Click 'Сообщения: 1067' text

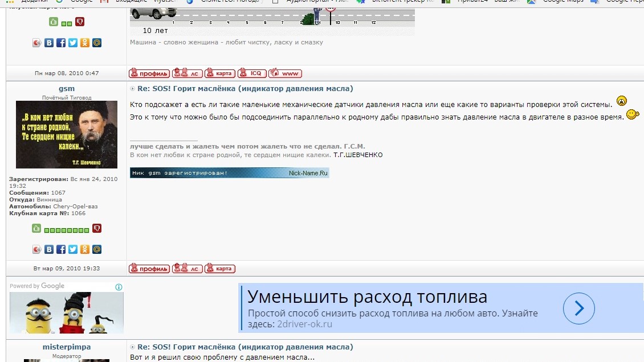pos(37,192)
